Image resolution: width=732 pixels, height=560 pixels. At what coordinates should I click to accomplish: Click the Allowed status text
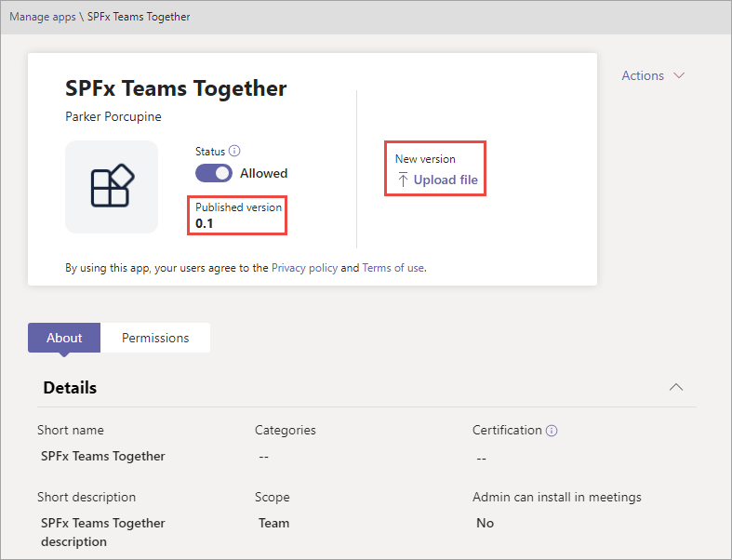click(x=264, y=173)
